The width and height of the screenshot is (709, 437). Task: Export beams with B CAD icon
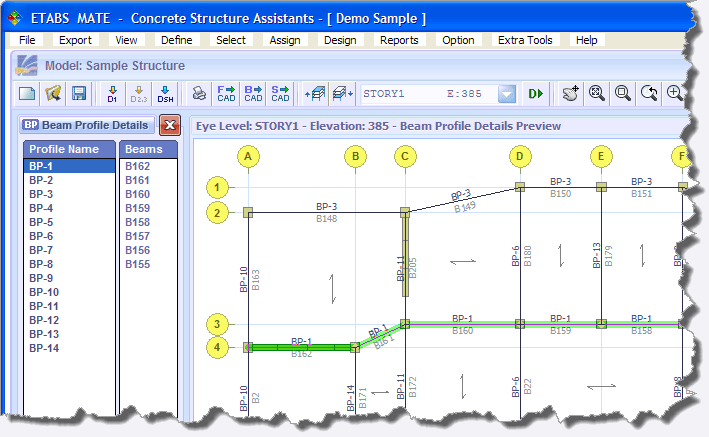(x=253, y=93)
